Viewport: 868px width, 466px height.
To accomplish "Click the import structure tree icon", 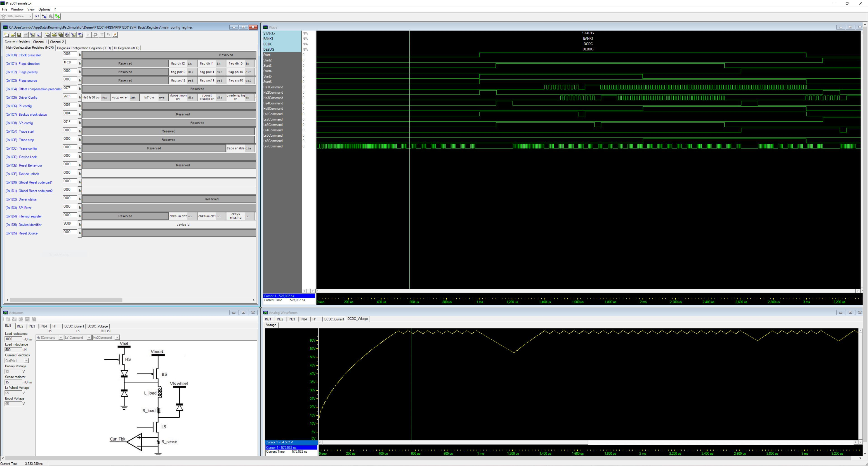I will [x=33, y=35].
